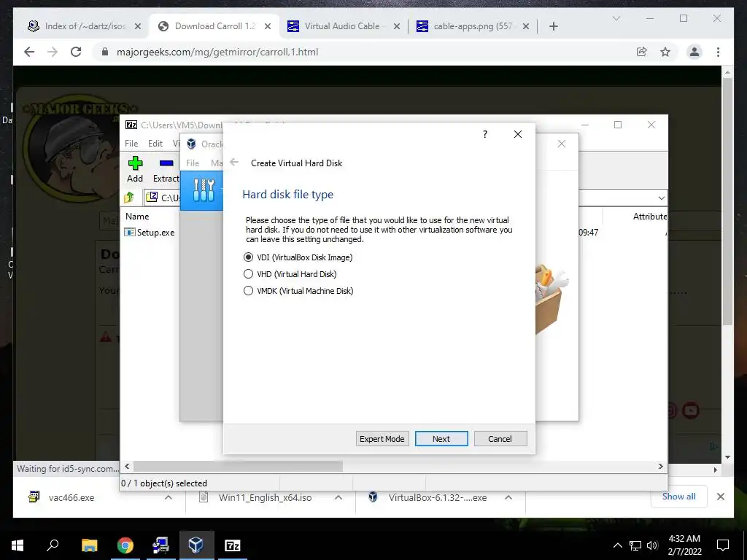Open the Win11_English_x64.iso download
Screen dimensions: 747x560
[x=265, y=497]
